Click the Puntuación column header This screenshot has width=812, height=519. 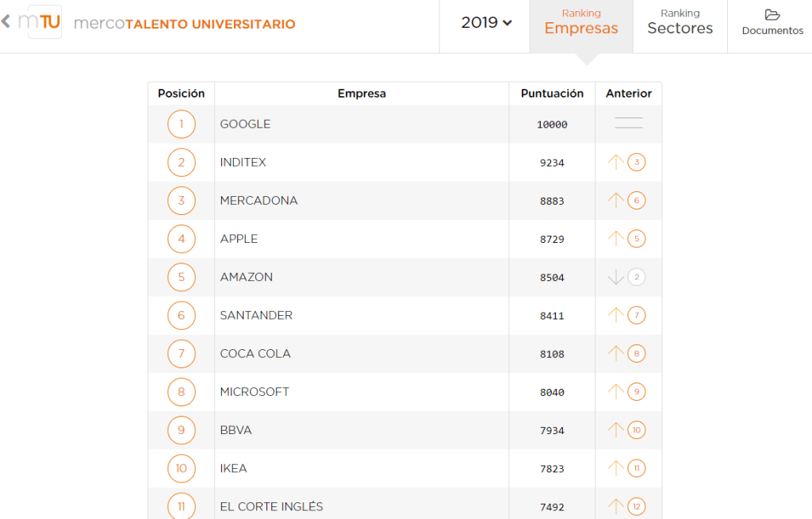pyautogui.click(x=552, y=94)
